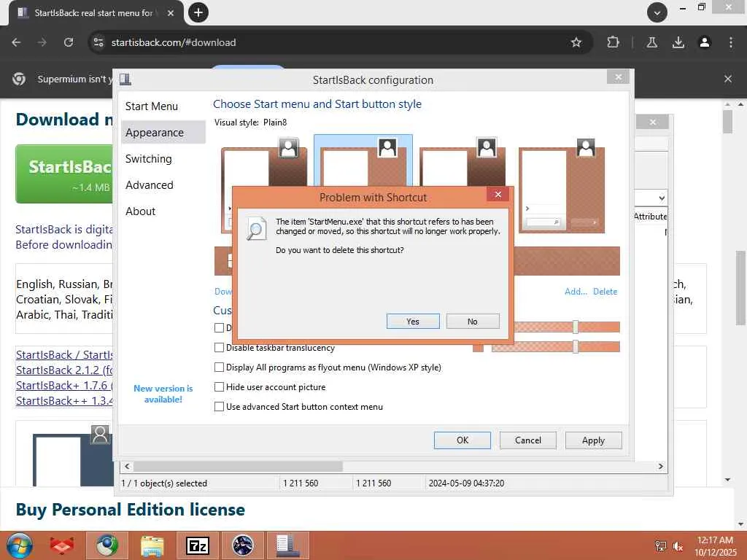Screen dimensions: 747x560
Task: Click the orange taskbar color swatch
Action: [478, 348]
